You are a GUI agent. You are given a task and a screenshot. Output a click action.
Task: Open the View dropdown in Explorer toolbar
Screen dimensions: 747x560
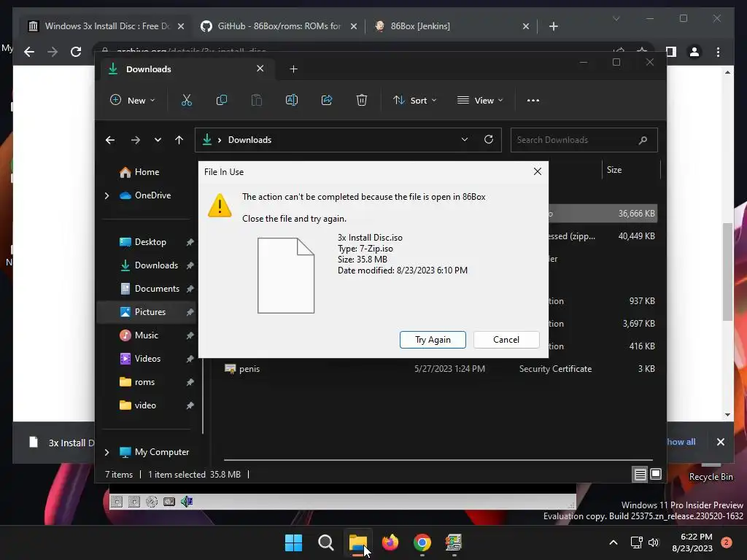click(x=480, y=101)
